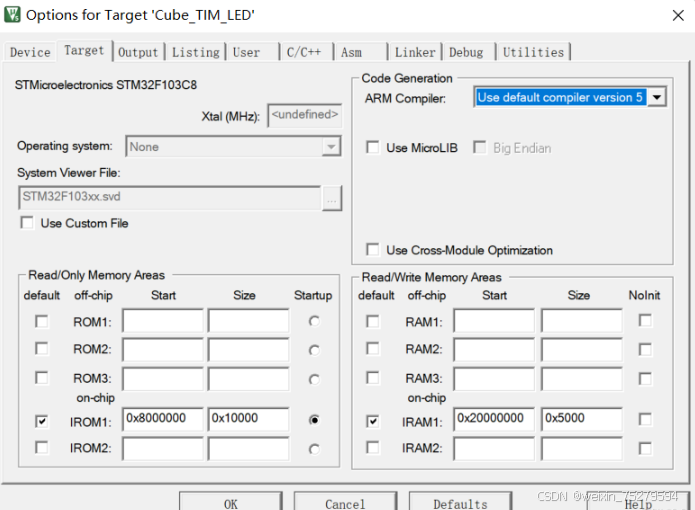
Task: Enable NoInit for RAM2
Action: (x=645, y=350)
